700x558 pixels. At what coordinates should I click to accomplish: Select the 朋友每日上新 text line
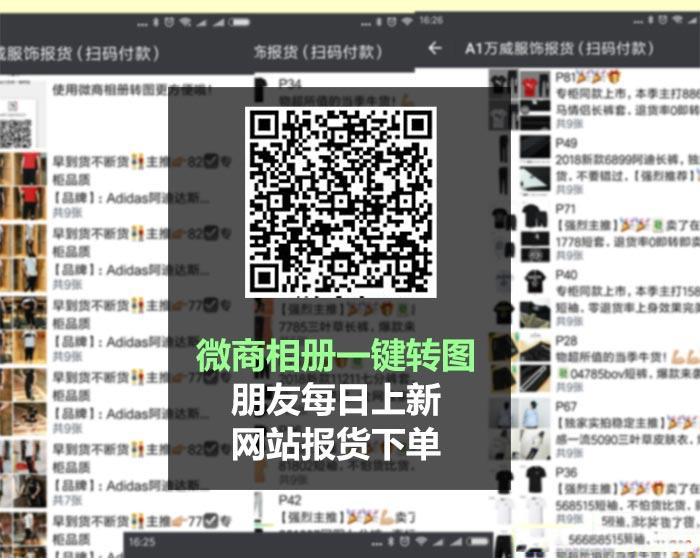pyautogui.click(x=336, y=400)
